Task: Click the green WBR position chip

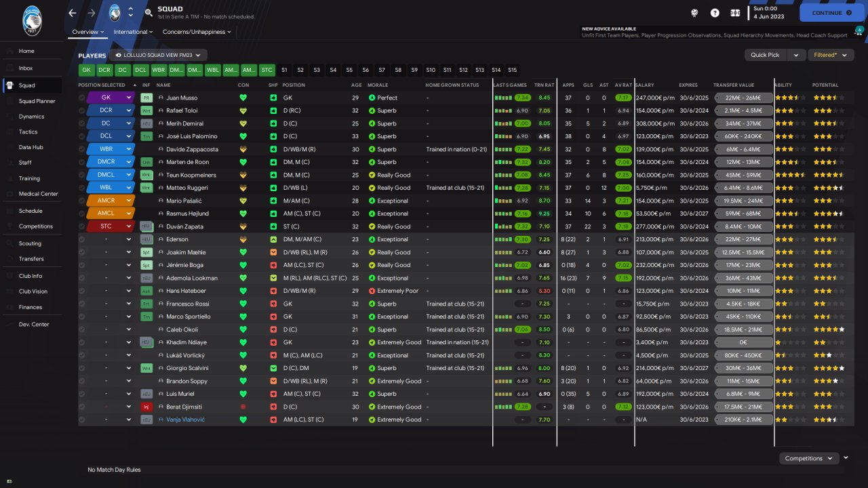Action: tap(159, 70)
